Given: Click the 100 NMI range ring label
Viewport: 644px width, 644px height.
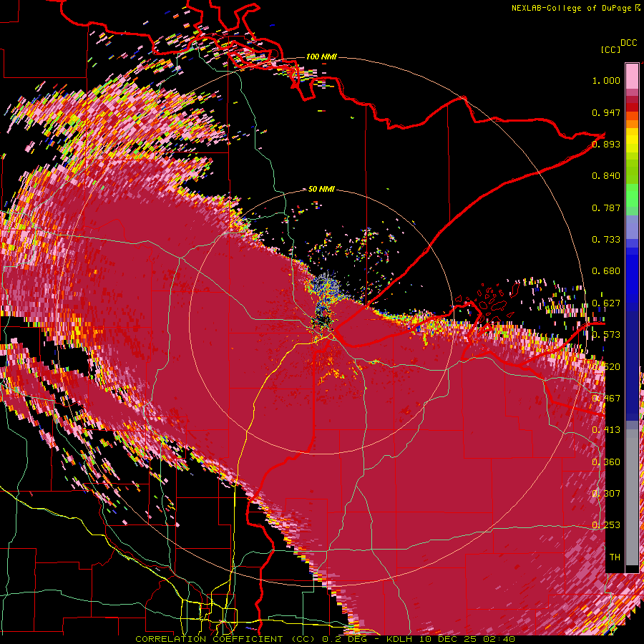Looking at the screenshot, I should click(321, 57).
